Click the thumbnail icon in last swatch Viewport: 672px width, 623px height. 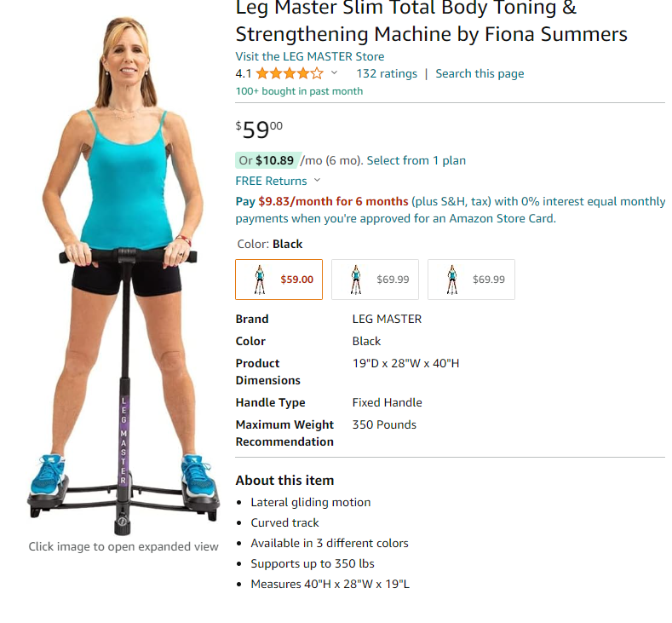click(x=452, y=280)
